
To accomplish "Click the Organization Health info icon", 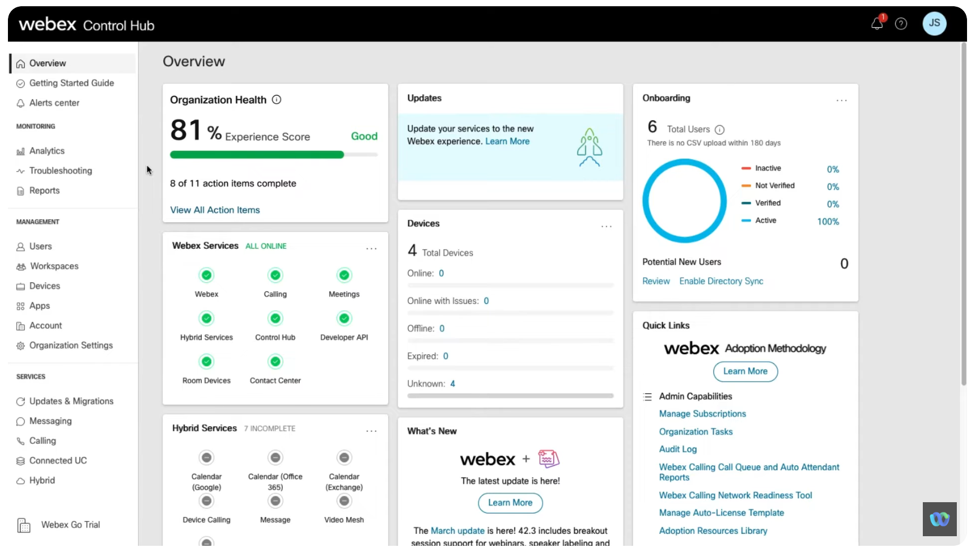I will [277, 100].
